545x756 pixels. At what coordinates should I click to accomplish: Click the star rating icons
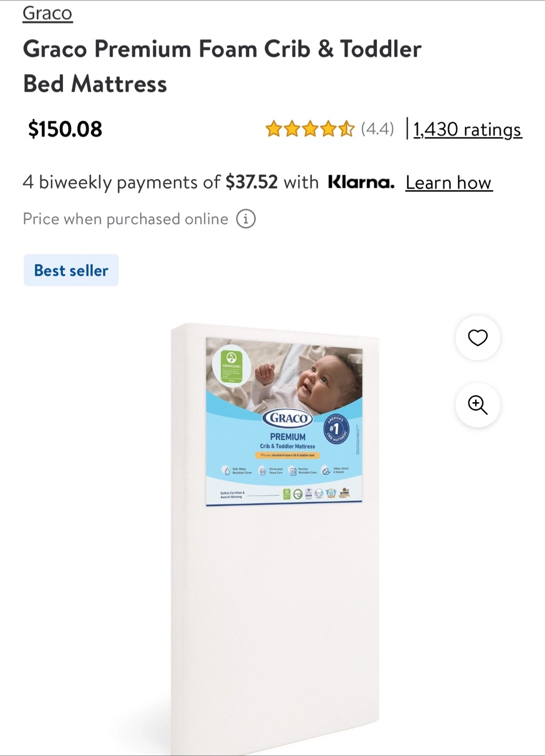coord(310,129)
